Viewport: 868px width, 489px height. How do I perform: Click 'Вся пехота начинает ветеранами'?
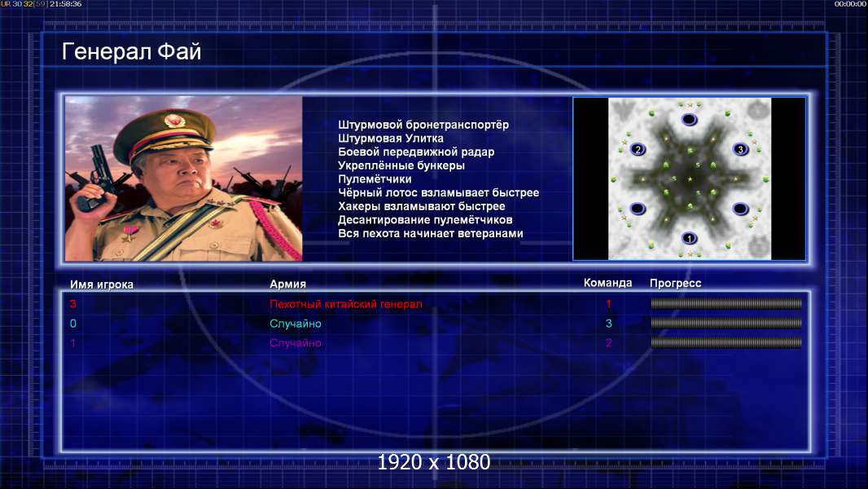[x=431, y=233]
